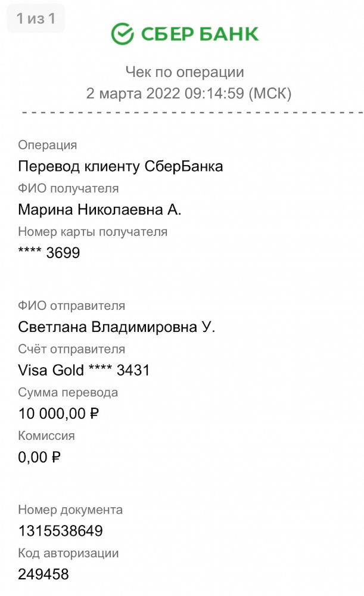The image size is (364, 596).
Task: Click the СБЕР БАНК wordmark text
Action: [x=199, y=34]
